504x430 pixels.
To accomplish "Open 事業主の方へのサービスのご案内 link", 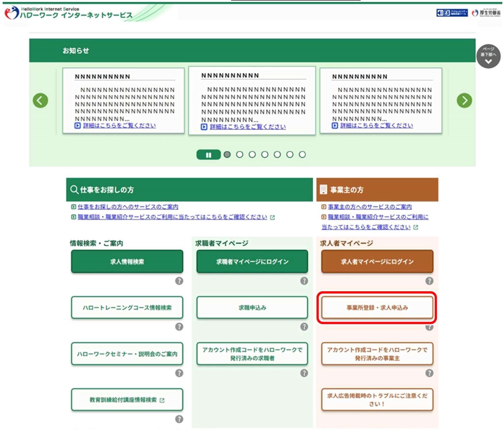I will coord(370,207).
